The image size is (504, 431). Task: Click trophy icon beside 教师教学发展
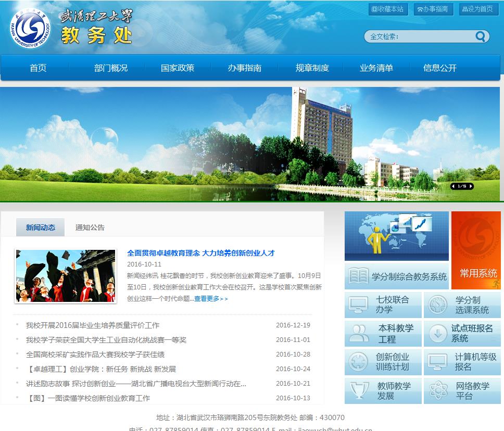point(359,390)
